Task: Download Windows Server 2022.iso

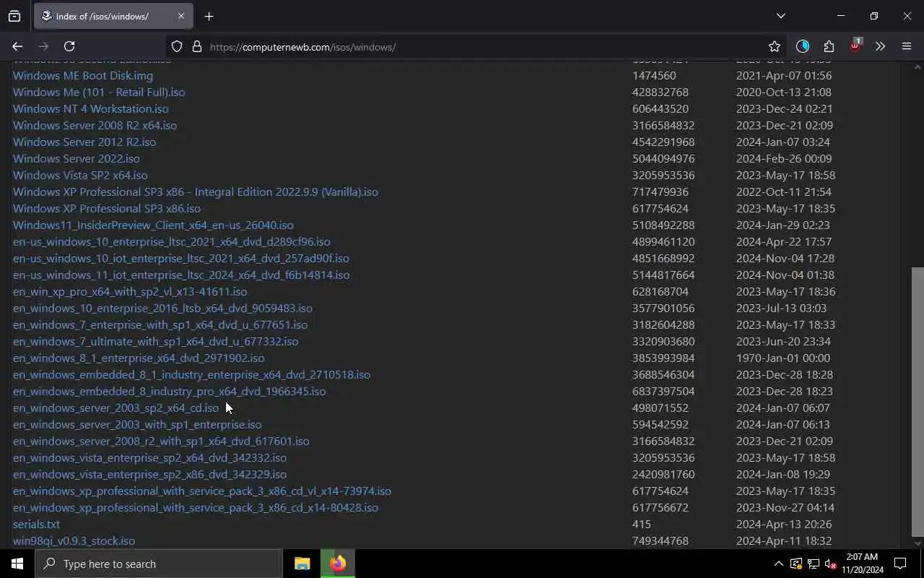Action: click(77, 158)
